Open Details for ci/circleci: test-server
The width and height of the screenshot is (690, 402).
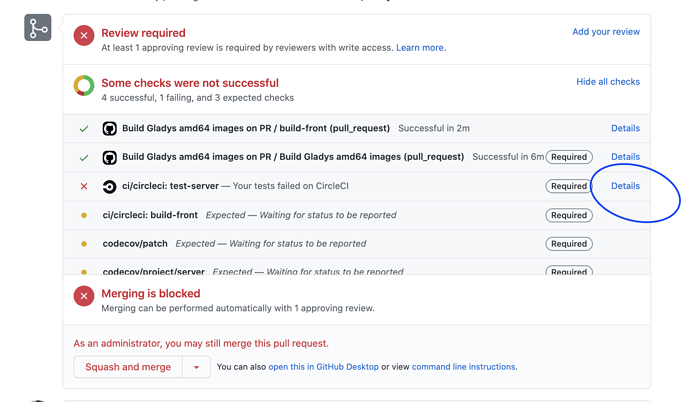click(x=625, y=186)
